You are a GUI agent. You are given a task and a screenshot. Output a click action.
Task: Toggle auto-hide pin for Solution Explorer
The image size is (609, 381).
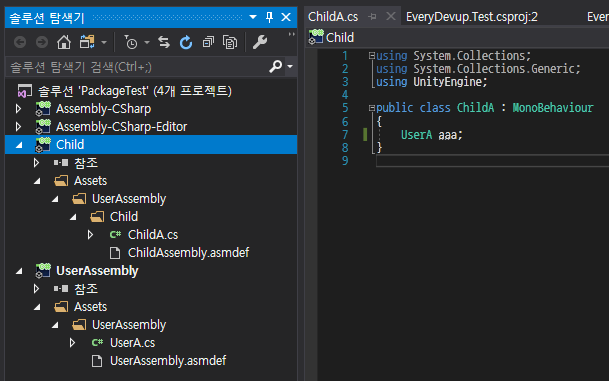pos(269,17)
